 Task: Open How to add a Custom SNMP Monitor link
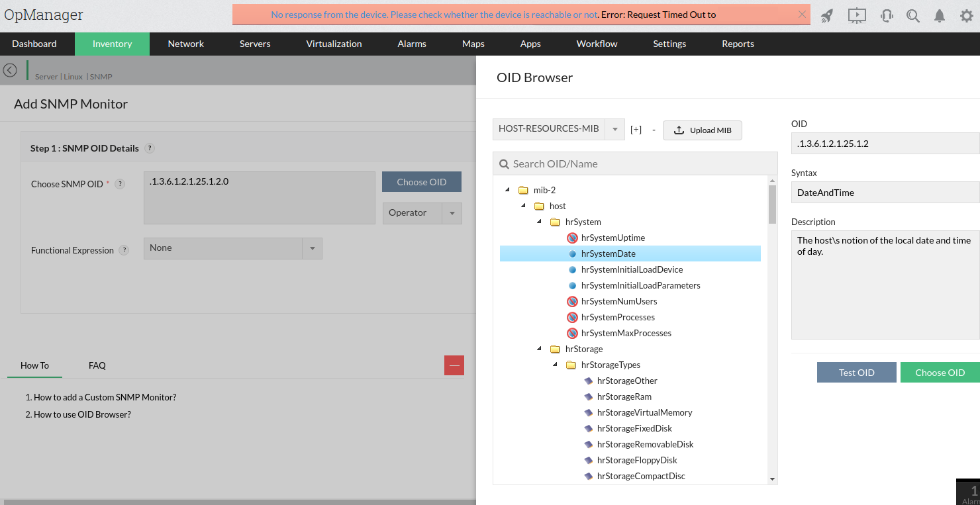105,397
